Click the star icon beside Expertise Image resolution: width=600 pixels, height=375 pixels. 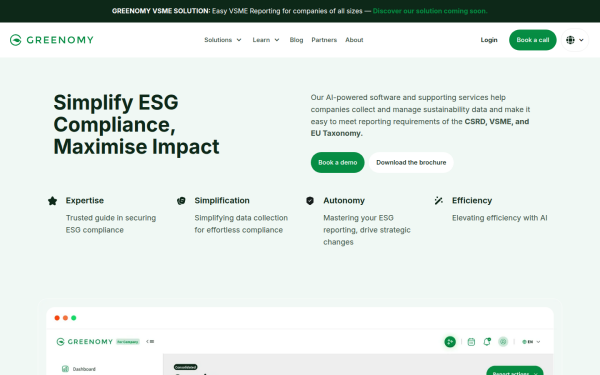click(x=52, y=201)
